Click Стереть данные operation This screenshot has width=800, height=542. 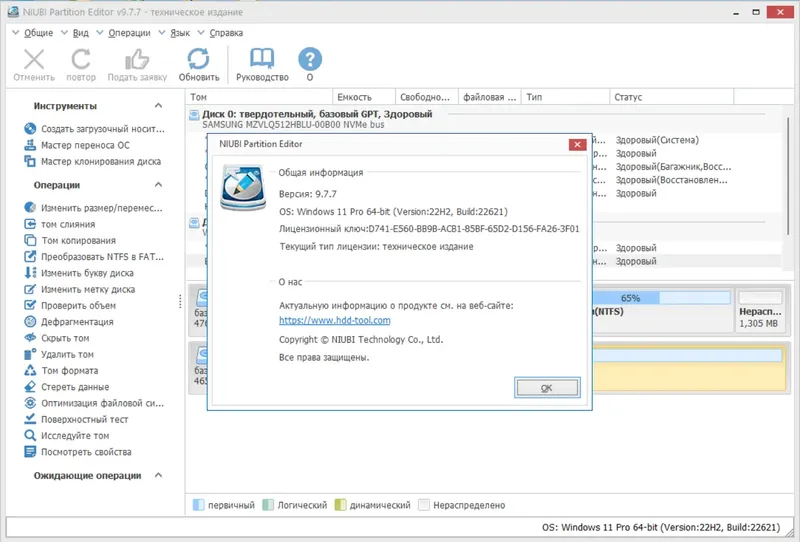click(x=66, y=387)
